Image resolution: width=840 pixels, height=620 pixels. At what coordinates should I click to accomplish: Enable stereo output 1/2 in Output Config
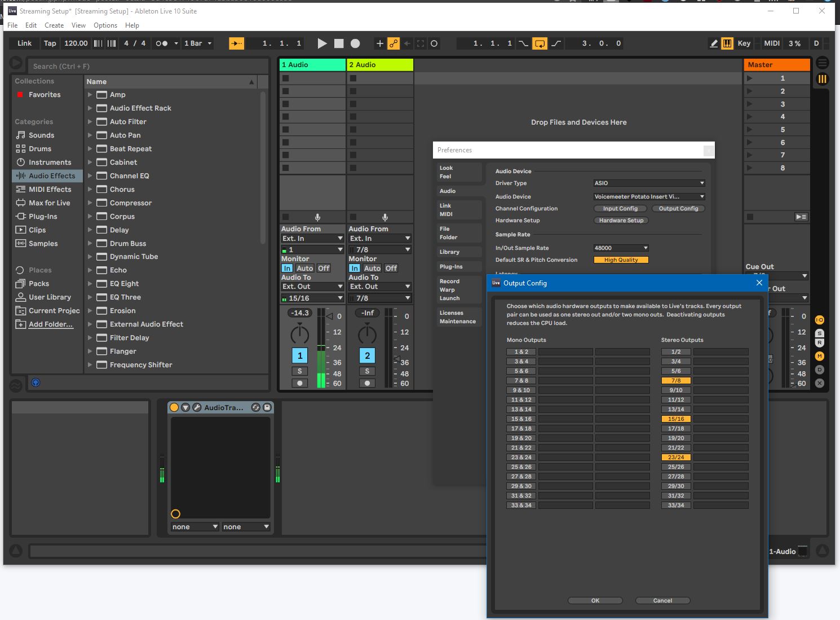[x=676, y=352]
